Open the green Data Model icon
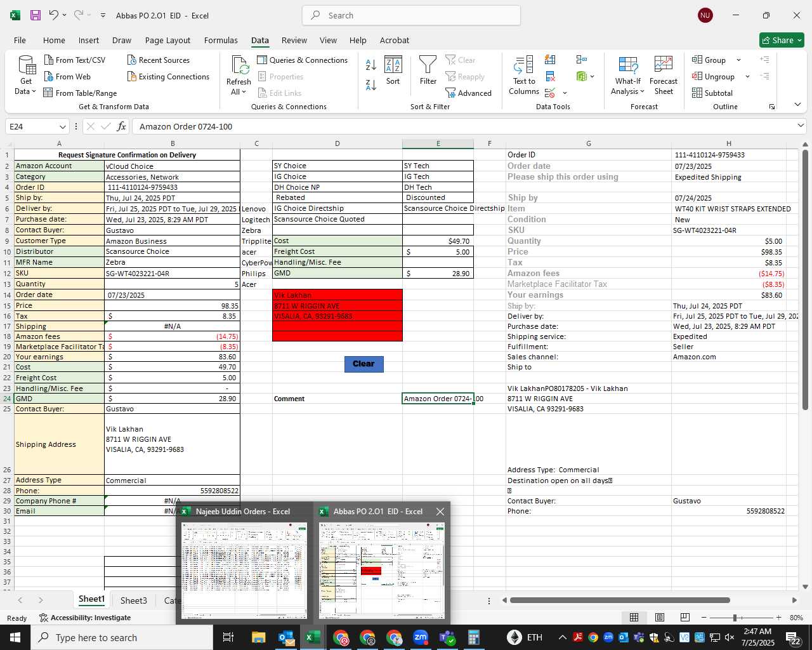Screen dimensions: 812x650 tap(582, 77)
